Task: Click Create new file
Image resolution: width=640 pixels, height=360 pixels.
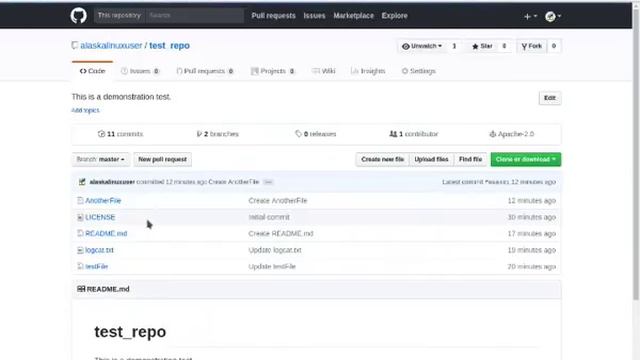Action: click(x=382, y=159)
